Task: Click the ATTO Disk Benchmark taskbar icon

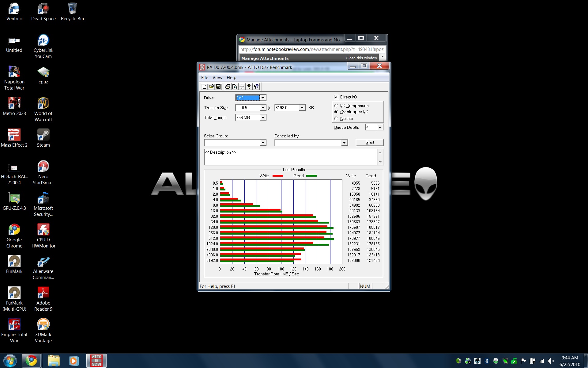Action: (x=96, y=361)
